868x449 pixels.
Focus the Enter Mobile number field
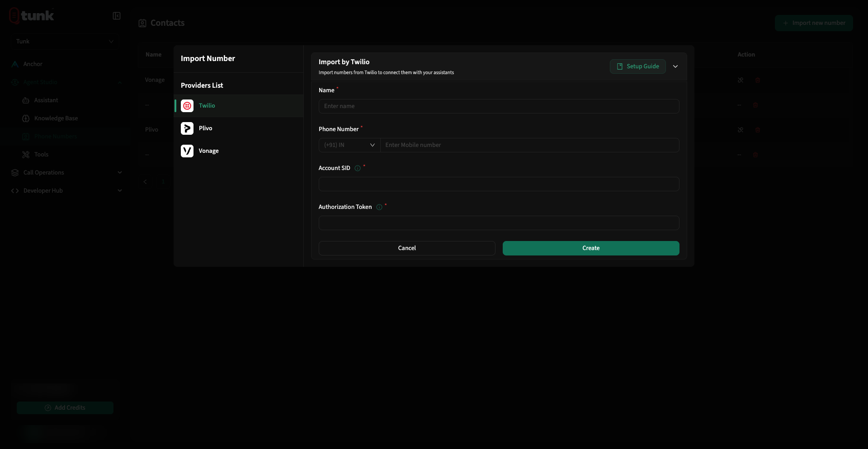point(529,145)
